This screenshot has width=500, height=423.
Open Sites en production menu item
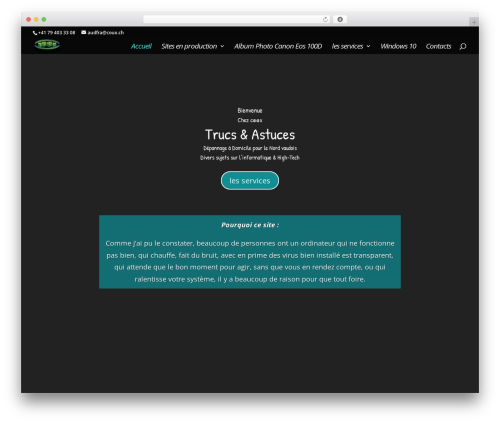coord(189,46)
